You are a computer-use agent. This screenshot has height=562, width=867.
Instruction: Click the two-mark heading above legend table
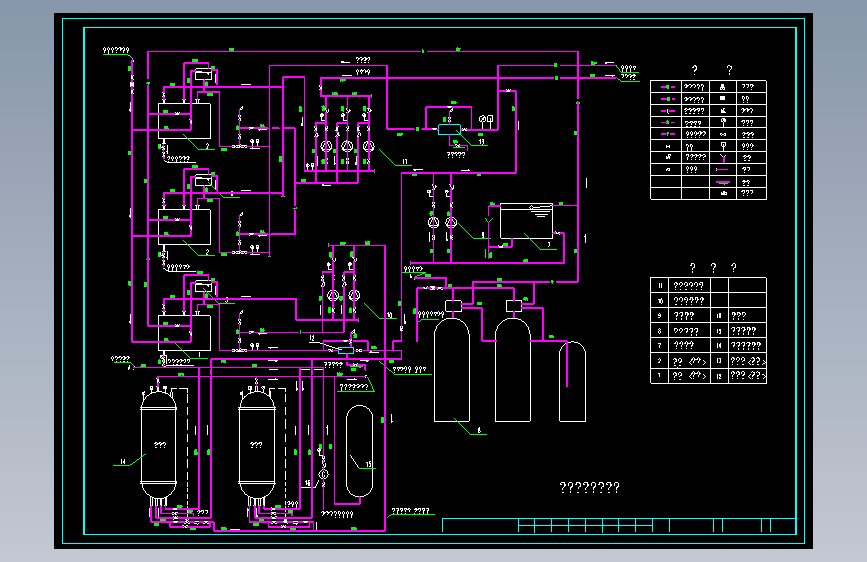point(712,70)
